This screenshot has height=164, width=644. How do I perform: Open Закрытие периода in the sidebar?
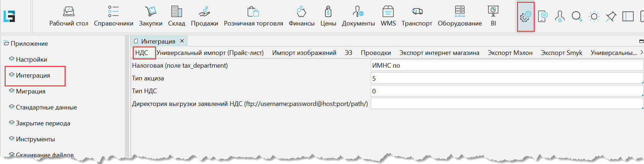[x=43, y=123]
